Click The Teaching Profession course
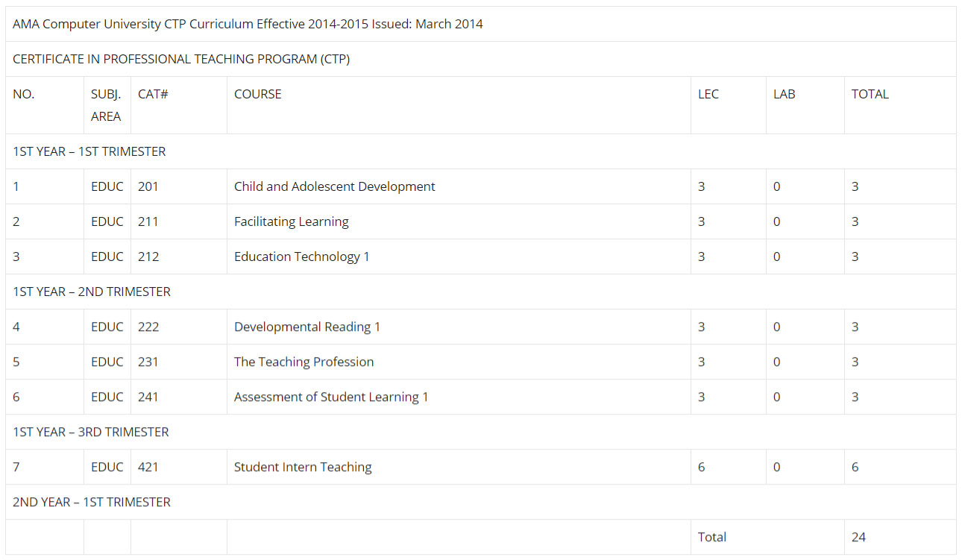This screenshot has width=962, height=560. point(304,362)
